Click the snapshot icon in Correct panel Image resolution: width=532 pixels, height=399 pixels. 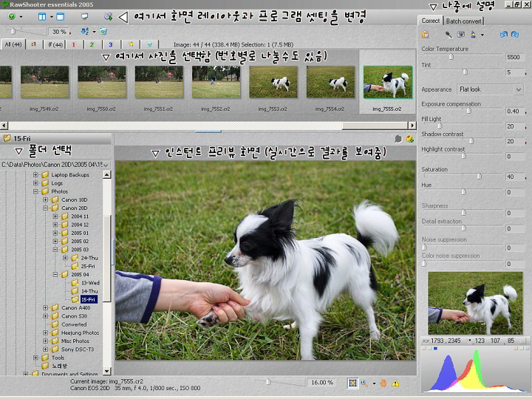425,34
